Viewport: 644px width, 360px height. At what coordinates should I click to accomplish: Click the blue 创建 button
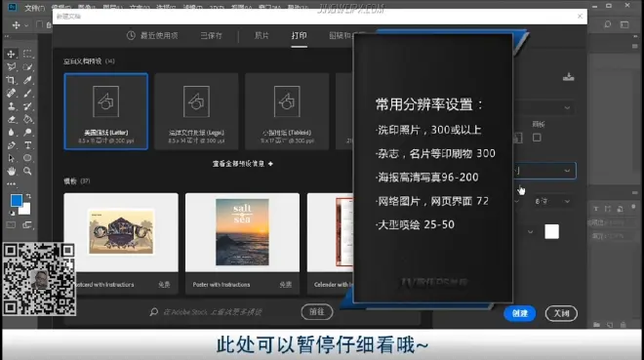point(519,313)
